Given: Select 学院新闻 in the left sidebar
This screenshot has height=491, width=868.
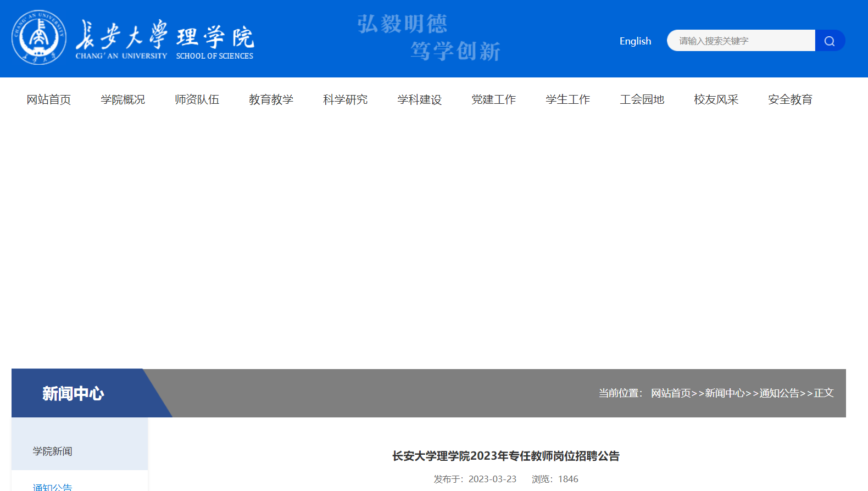Looking at the screenshot, I should coord(53,451).
